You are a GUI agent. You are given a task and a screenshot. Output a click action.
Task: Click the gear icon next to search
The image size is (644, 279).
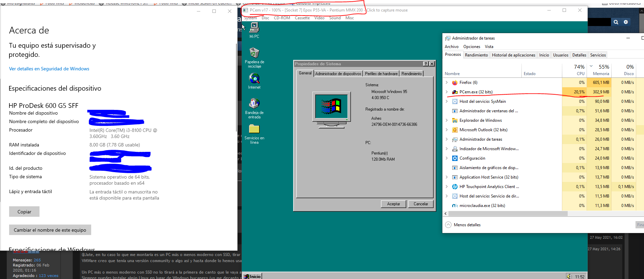626,22
